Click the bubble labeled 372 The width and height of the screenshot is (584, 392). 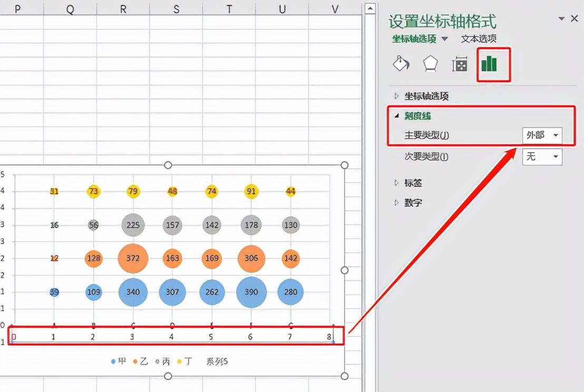[x=133, y=259]
